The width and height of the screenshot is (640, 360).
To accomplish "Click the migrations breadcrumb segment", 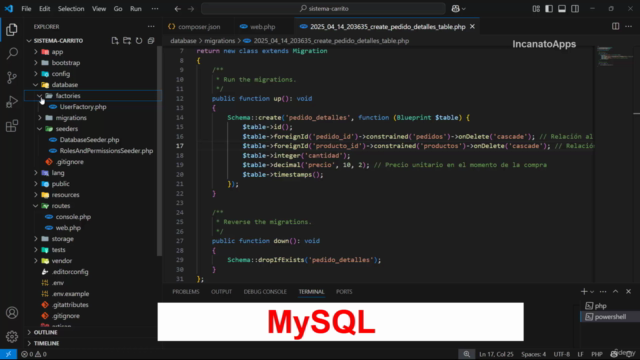I will click(x=220, y=41).
